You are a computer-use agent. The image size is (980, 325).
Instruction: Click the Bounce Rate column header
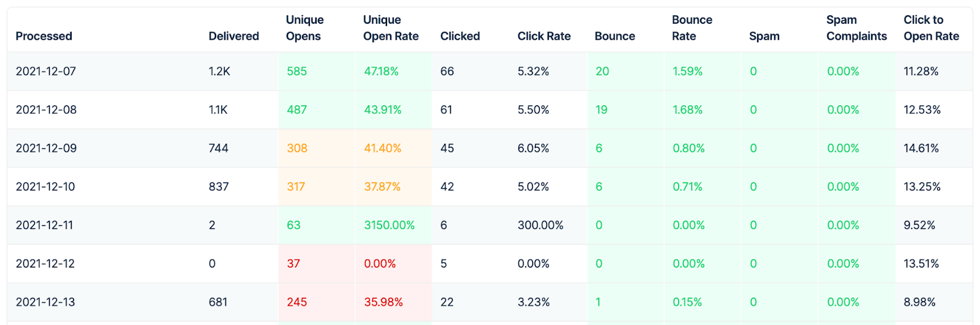[692, 28]
